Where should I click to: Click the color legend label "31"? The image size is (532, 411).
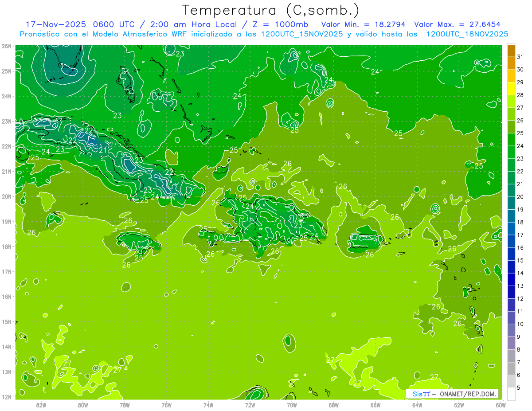[x=520, y=56]
